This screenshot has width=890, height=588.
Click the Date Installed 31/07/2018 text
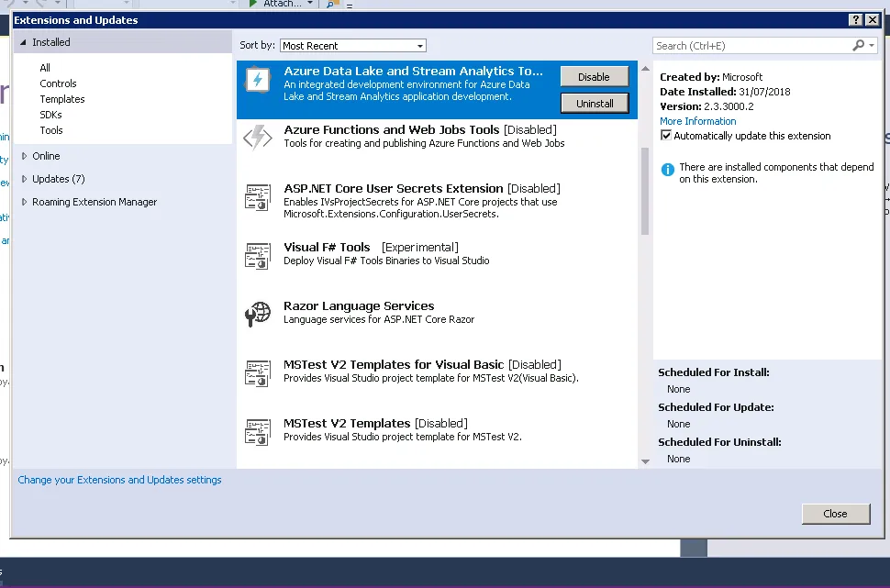point(725,92)
